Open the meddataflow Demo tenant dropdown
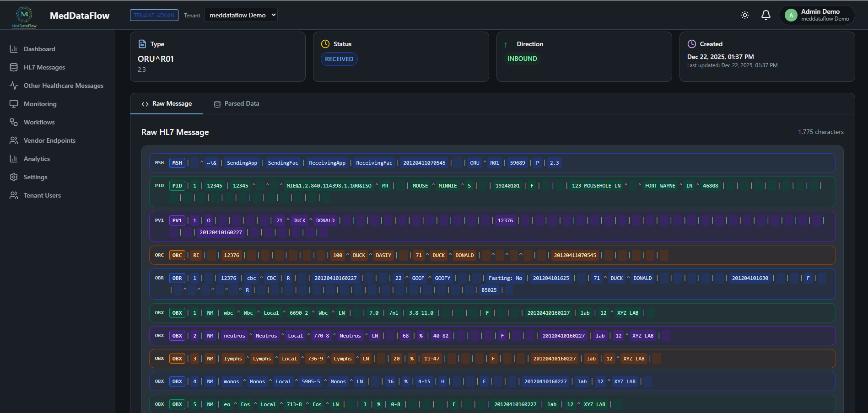Viewport: 868px width, 413px height. 241,15
